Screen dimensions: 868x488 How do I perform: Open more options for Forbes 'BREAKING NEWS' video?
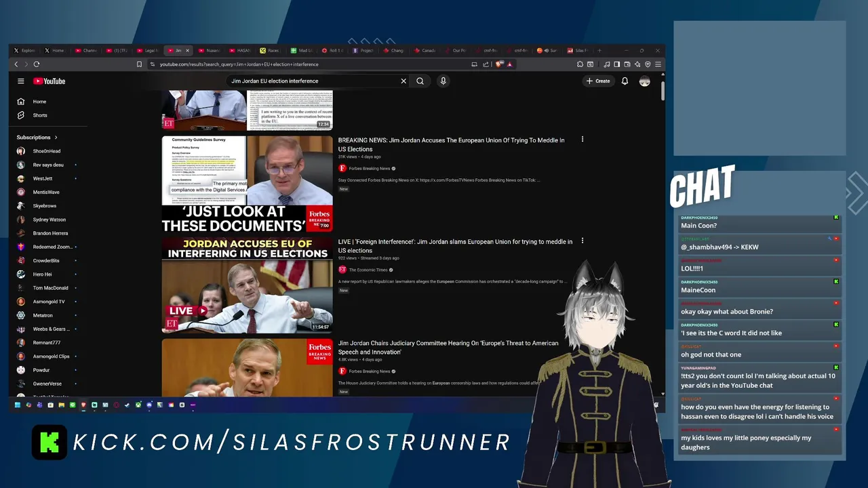point(582,140)
